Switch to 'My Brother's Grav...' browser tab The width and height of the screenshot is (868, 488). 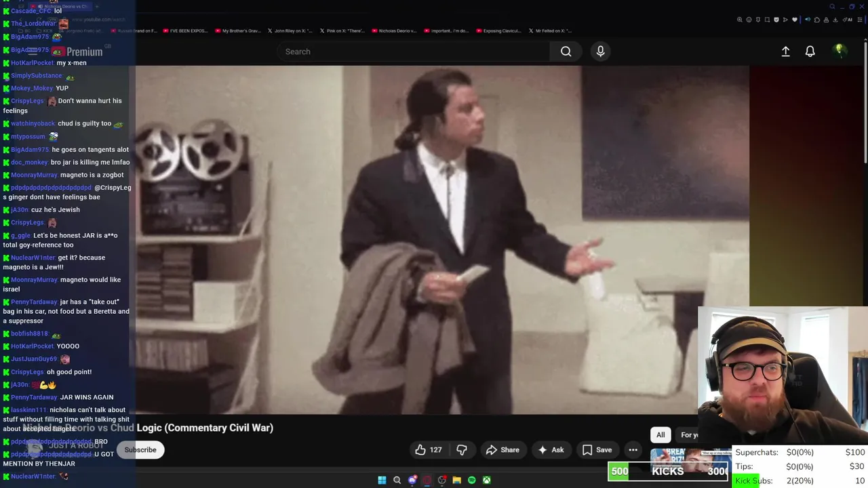tap(238, 30)
